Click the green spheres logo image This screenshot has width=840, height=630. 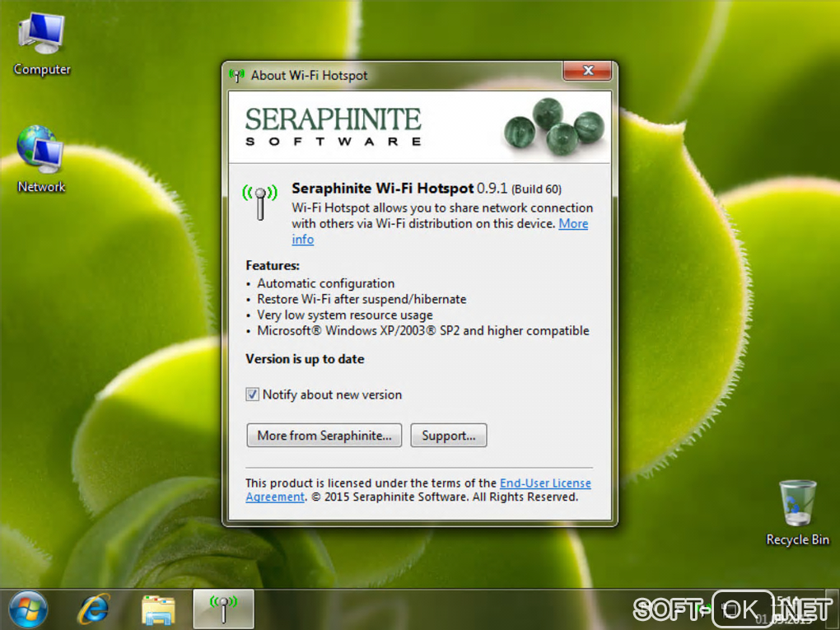[554, 127]
